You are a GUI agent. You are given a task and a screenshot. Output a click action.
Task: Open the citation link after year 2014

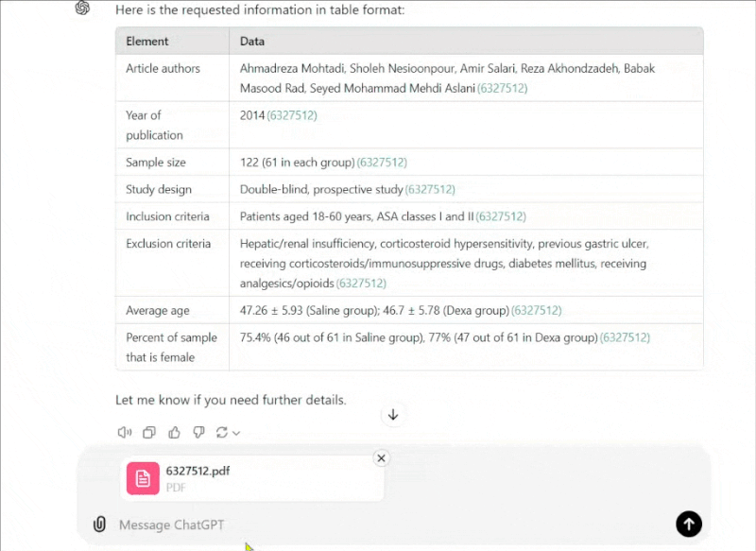[292, 115]
